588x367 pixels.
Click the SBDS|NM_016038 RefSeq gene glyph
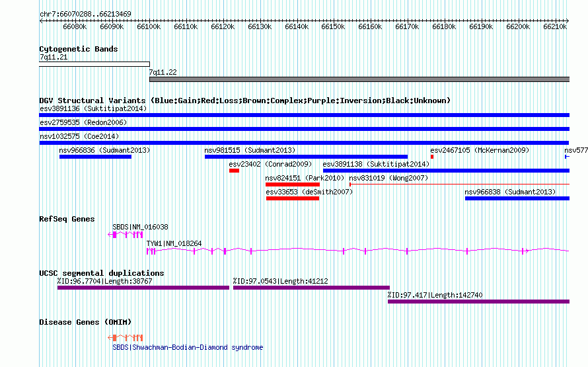(x=126, y=235)
